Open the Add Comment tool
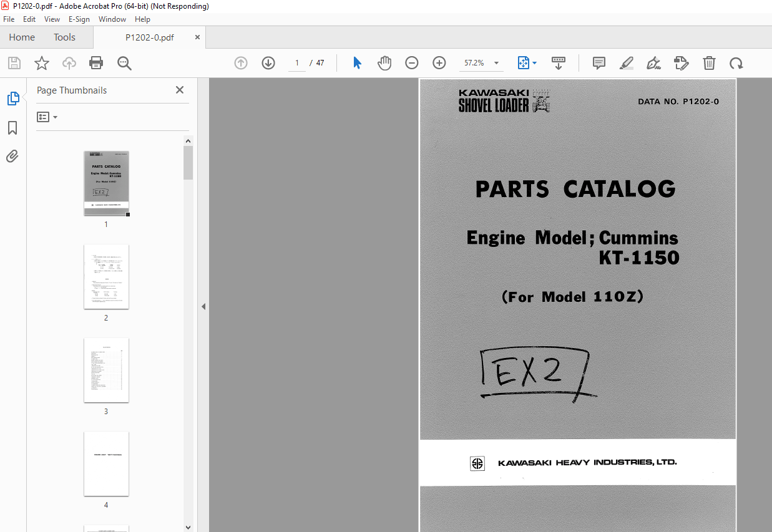 [x=599, y=63]
